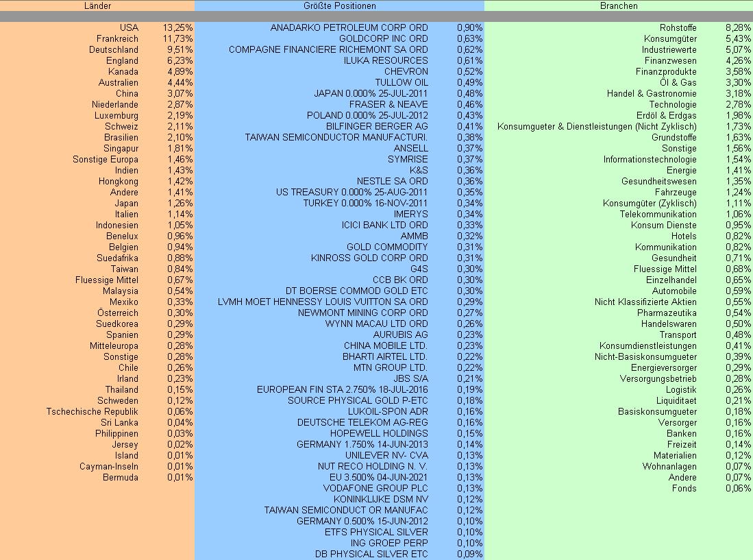This screenshot has height=560, width=753.
Task: Click the Hongkong cell
Action: (118, 182)
